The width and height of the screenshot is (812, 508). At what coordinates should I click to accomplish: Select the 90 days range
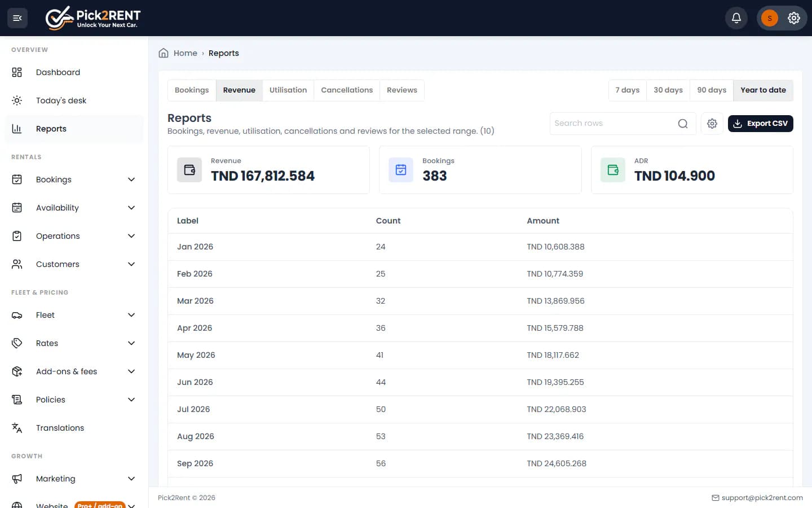pyautogui.click(x=712, y=90)
